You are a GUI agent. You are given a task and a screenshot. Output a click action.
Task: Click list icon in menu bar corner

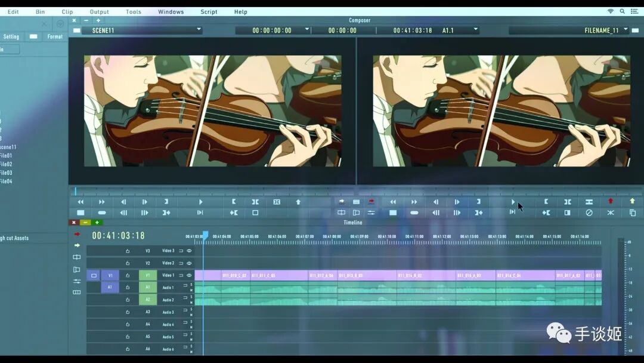coord(634,11)
